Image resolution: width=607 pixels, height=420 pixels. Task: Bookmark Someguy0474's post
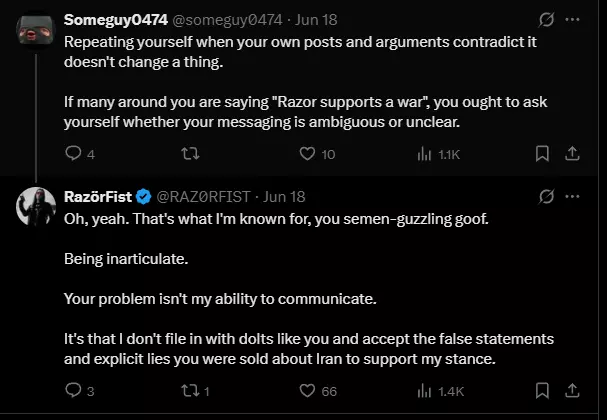point(542,154)
